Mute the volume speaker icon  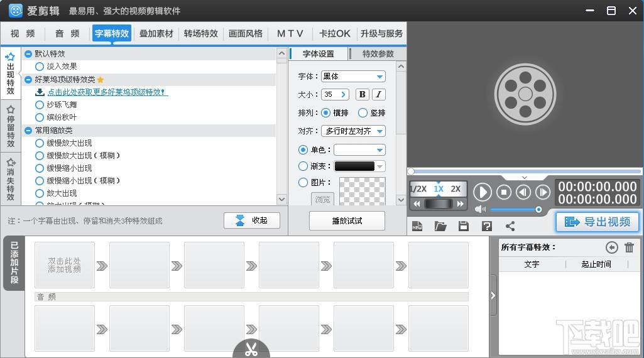point(480,209)
